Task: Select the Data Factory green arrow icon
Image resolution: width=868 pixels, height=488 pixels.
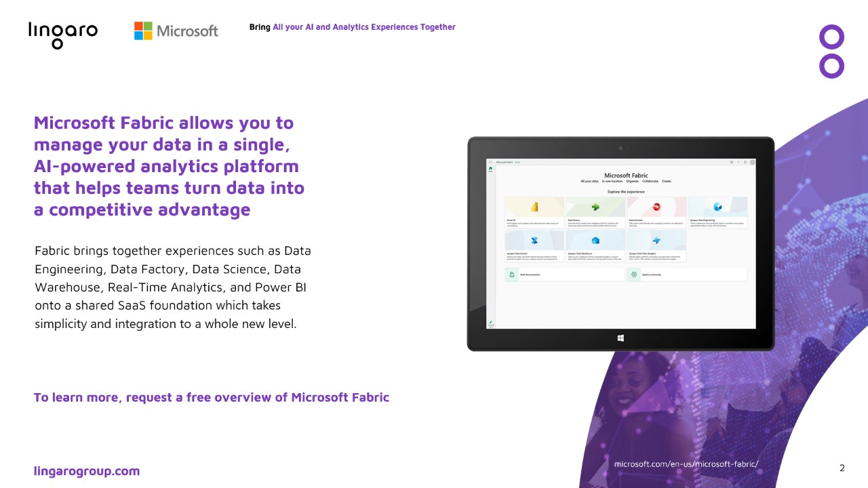Action: [x=595, y=207]
